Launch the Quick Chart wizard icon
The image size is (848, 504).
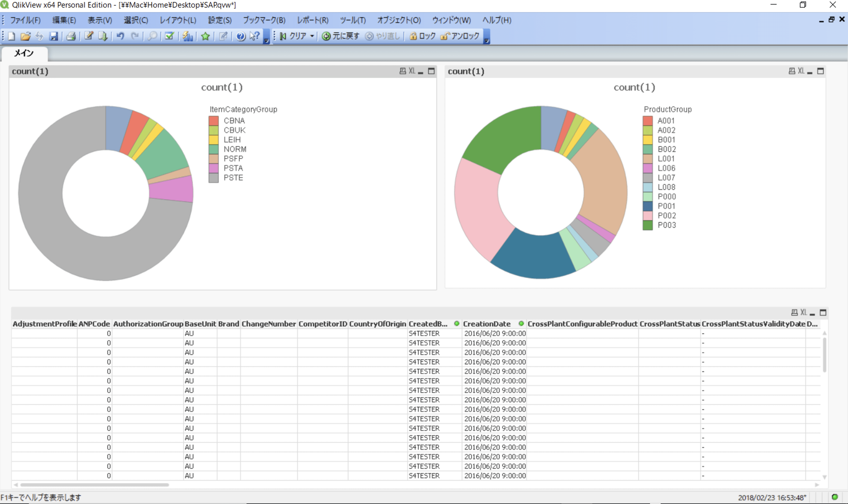pyautogui.click(x=188, y=36)
